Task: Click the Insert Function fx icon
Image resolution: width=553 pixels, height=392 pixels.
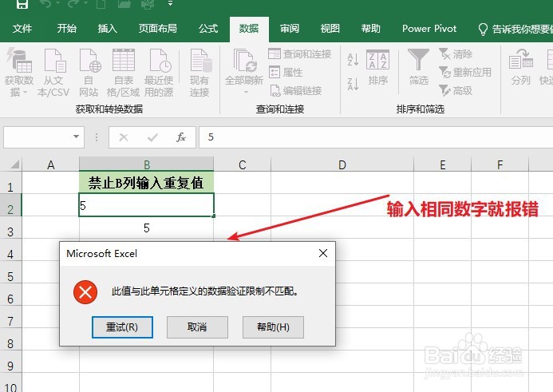Action: [181, 137]
